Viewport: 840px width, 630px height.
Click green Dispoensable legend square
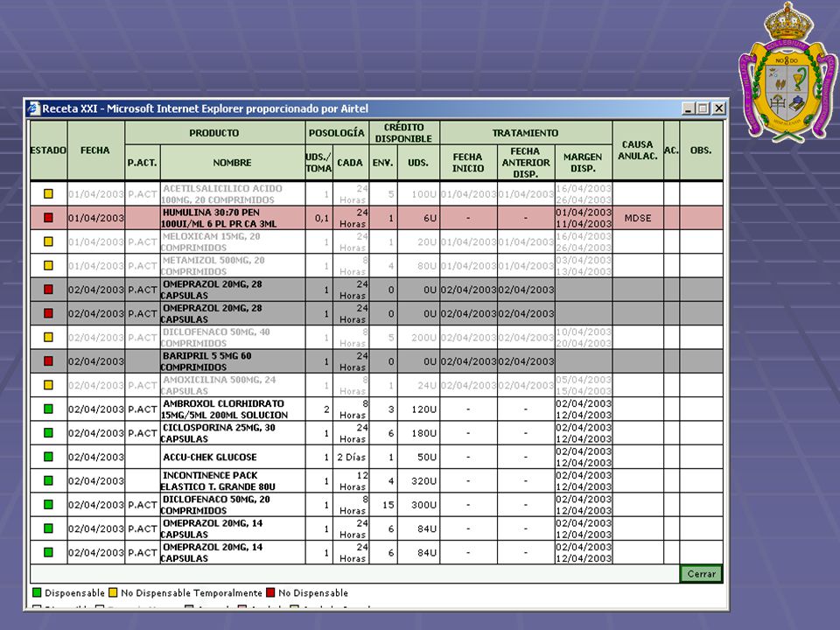point(37,592)
